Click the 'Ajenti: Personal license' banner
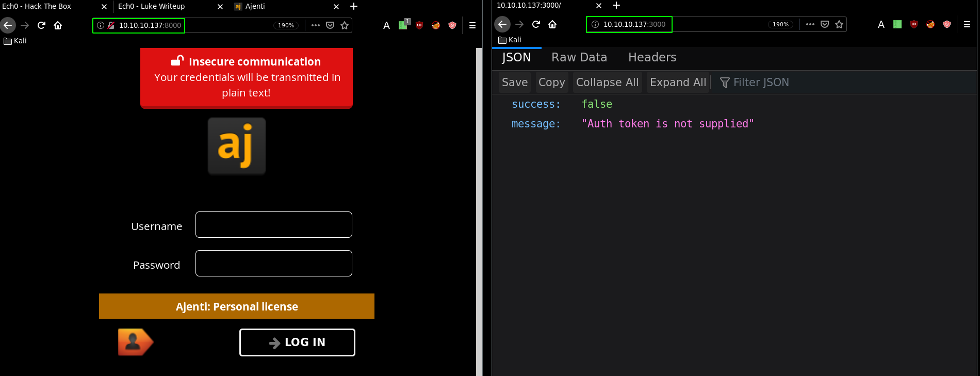 click(237, 306)
